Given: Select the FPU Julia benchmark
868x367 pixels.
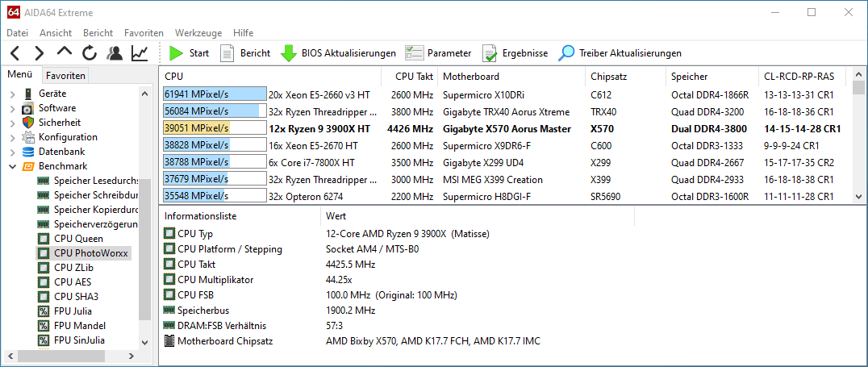Looking at the screenshot, I should coord(73,311).
